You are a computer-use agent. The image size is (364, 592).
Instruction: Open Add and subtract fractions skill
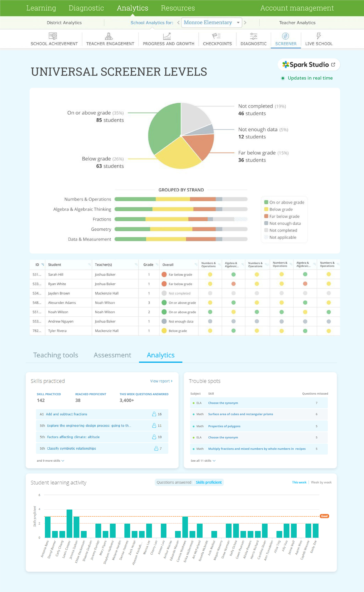point(66,414)
